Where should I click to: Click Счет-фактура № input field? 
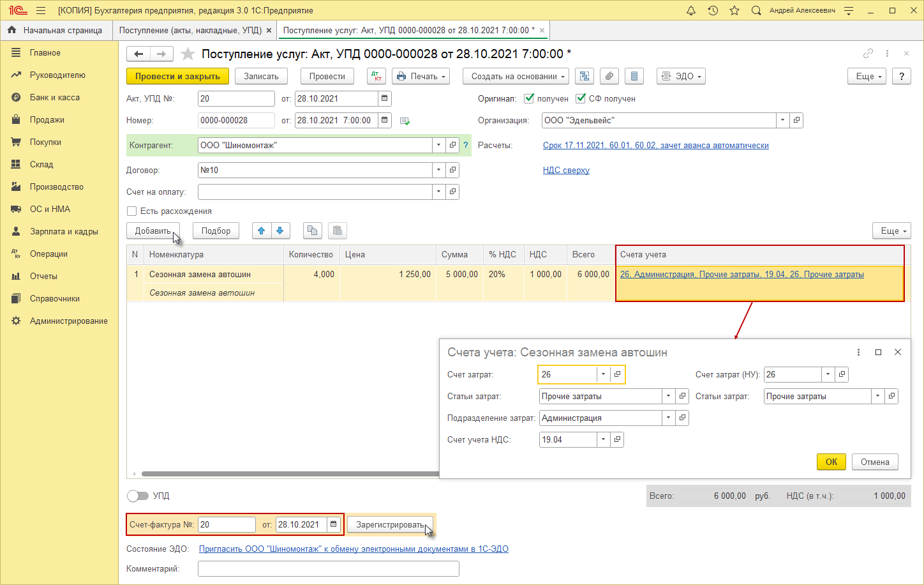227,524
